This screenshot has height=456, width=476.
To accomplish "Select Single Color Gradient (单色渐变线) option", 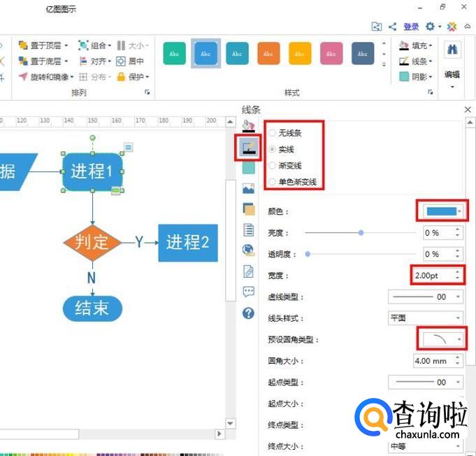I will coord(293,182).
